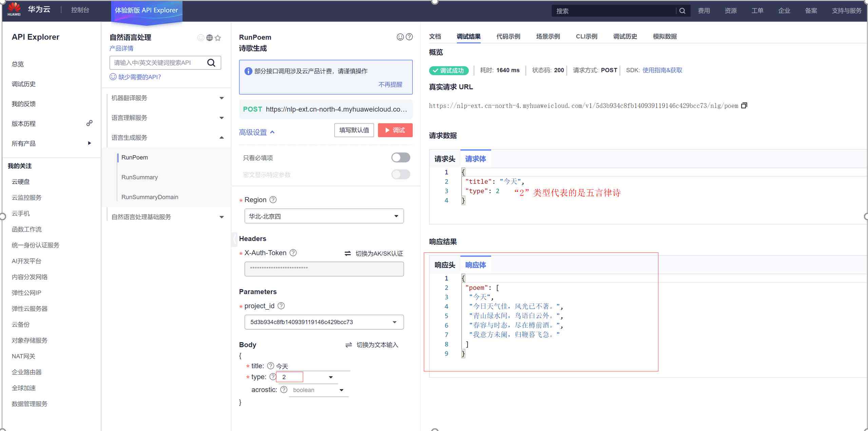The image size is (868, 431).
Task: Focus the top search box
Action: point(614,11)
